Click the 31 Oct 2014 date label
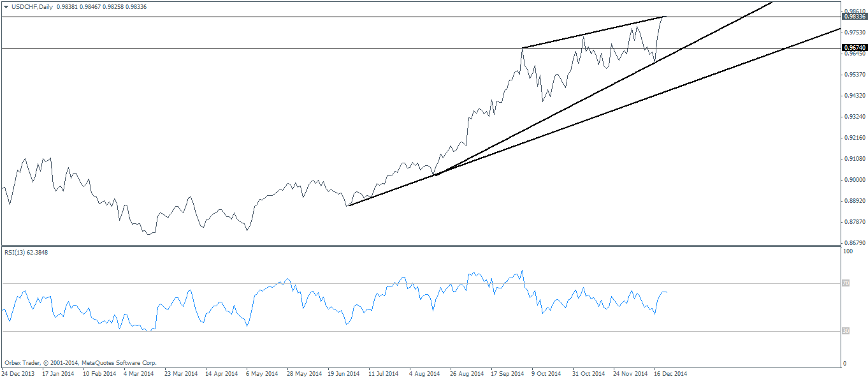The image size is (868, 379). (x=590, y=373)
